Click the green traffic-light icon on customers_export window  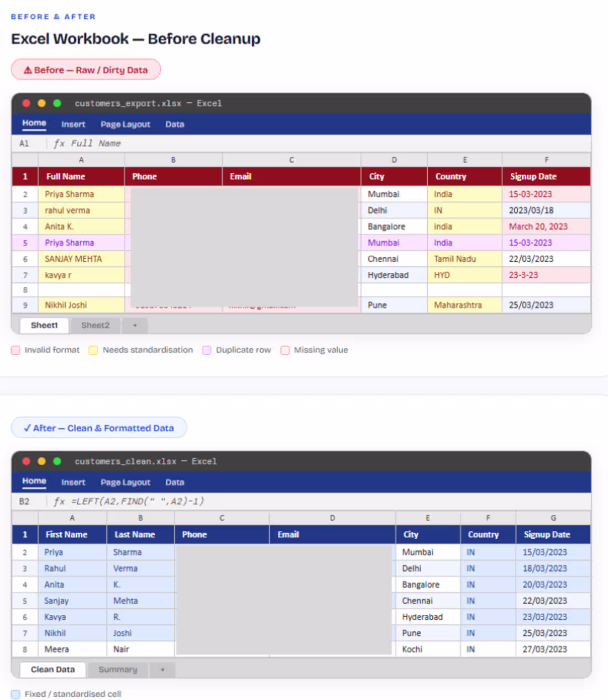click(57, 103)
